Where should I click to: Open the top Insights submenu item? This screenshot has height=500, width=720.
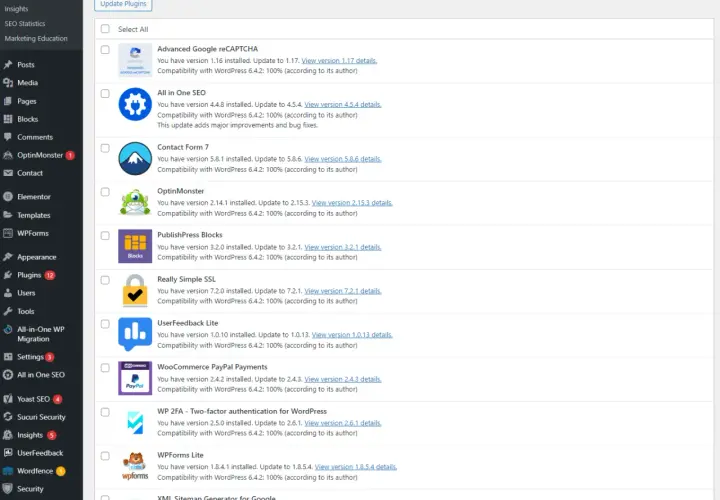pyautogui.click(x=16, y=9)
